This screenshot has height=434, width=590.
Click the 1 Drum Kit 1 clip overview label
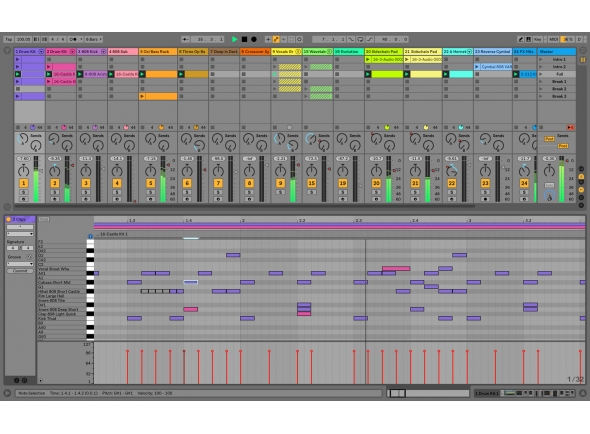click(487, 393)
